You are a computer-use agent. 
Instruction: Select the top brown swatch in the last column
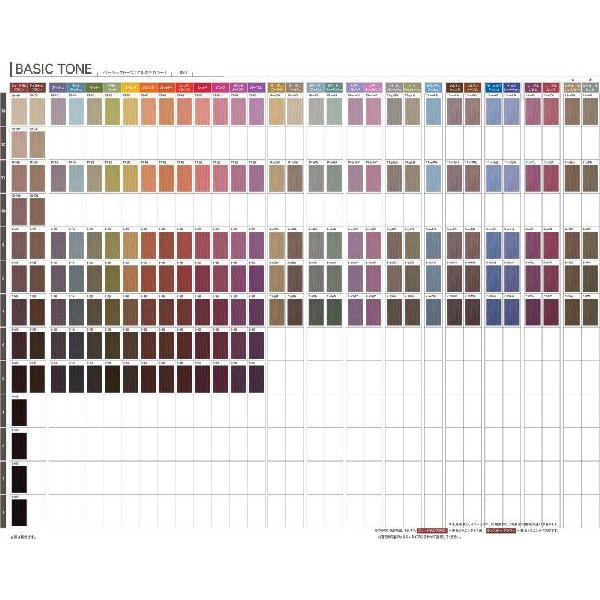pyautogui.click(x=589, y=111)
